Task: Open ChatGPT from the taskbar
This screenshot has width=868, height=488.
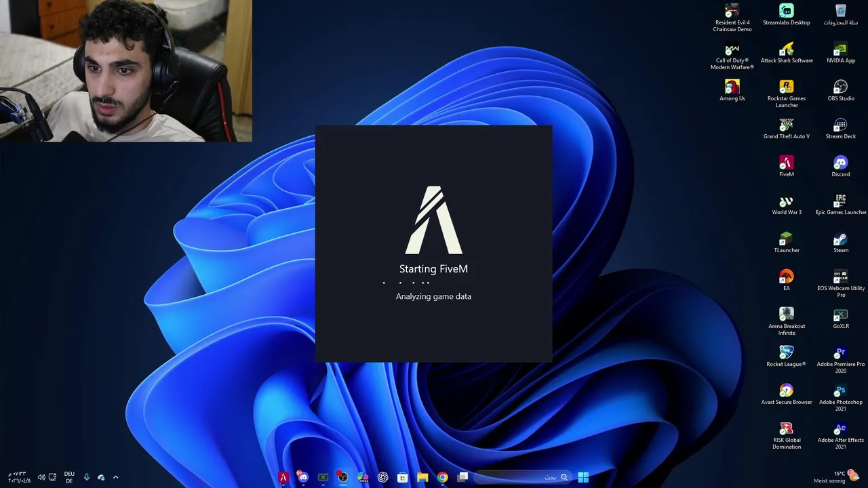Action: click(382, 477)
